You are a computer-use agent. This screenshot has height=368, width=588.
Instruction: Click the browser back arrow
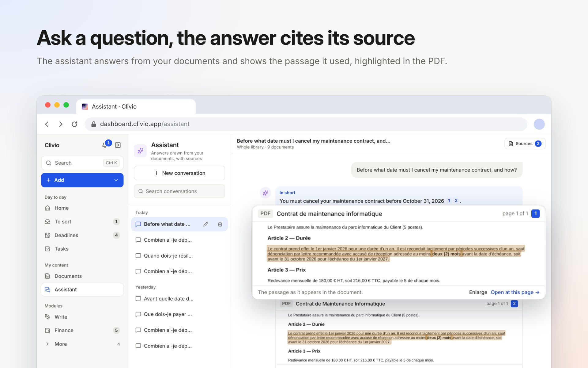tap(47, 124)
